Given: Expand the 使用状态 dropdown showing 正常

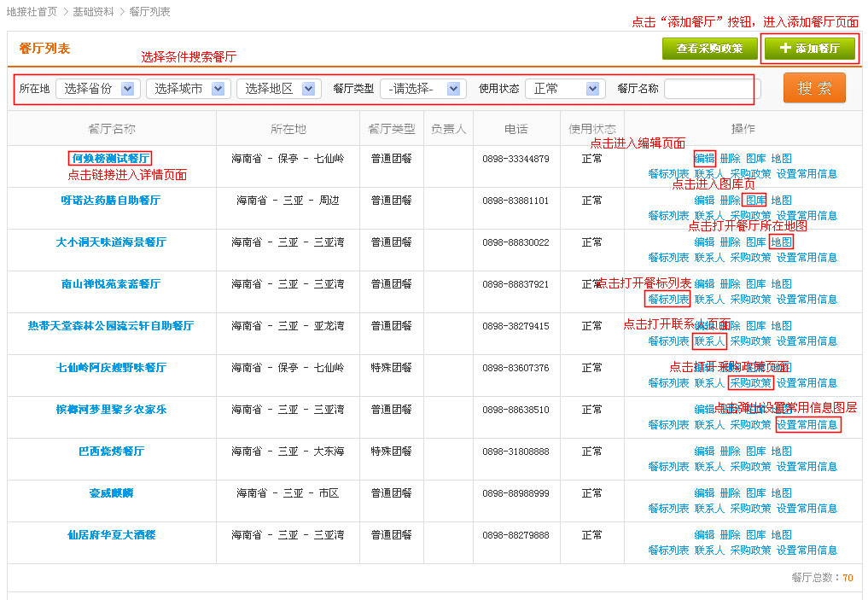Looking at the screenshot, I should tap(565, 89).
